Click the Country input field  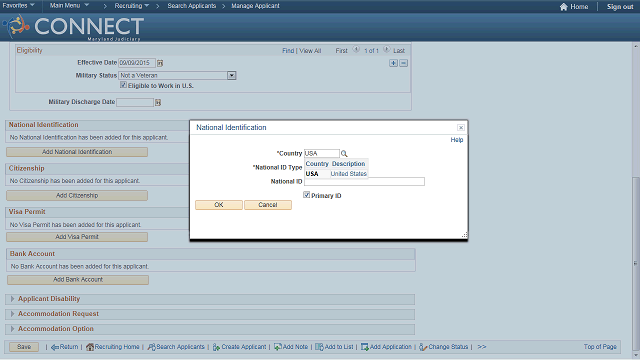(x=322, y=153)
